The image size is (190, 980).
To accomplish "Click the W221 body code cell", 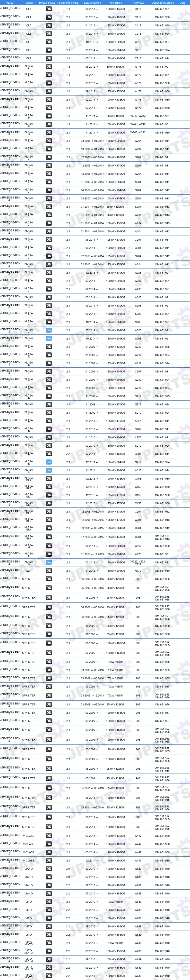I will coord(138,554).
